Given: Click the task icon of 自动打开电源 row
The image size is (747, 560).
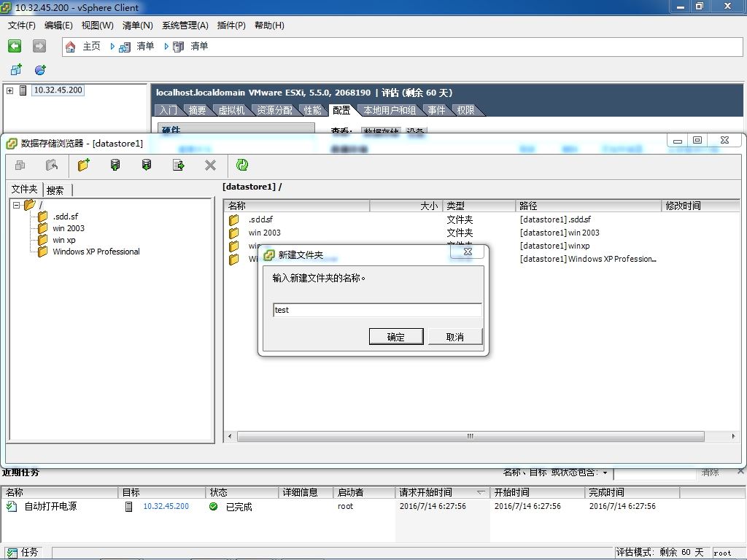Looking at the screenshot, I should pyautogui.click(x=12, y=506).
